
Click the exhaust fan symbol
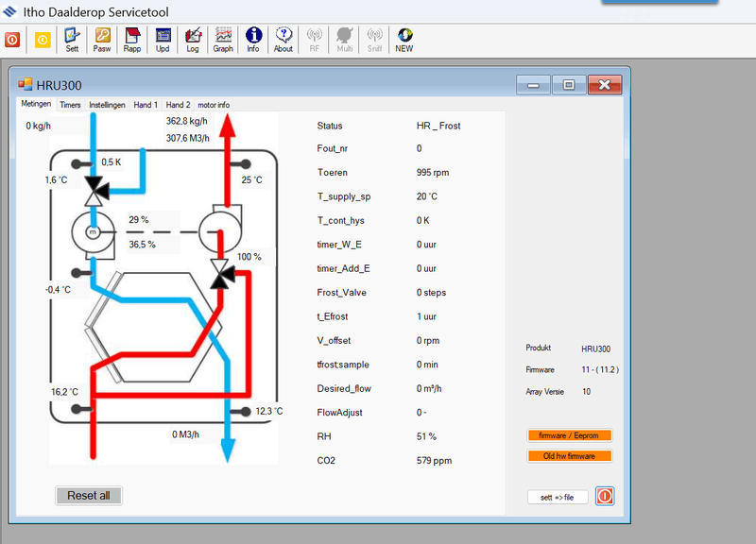[x=220, y=229]
